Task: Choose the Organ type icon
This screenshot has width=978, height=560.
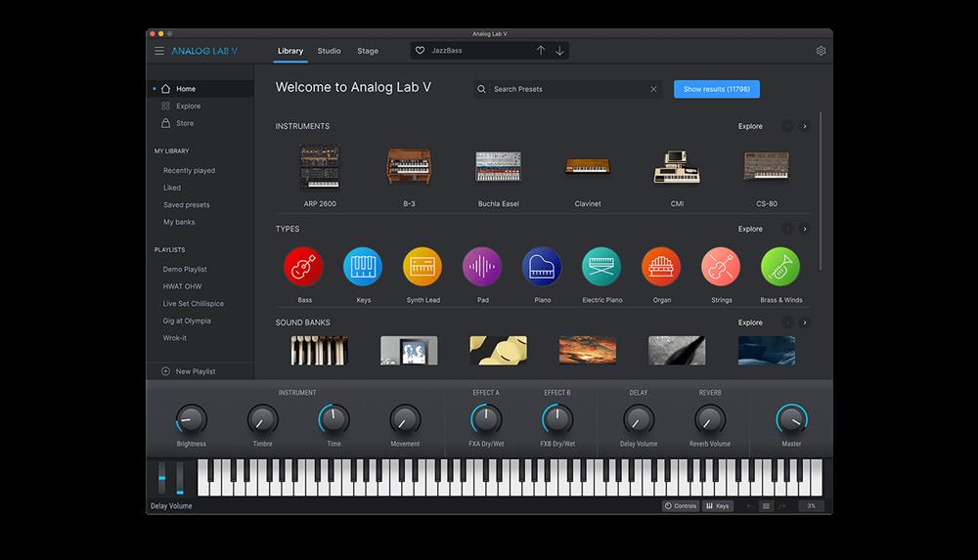Action: (x=661, y=266)
